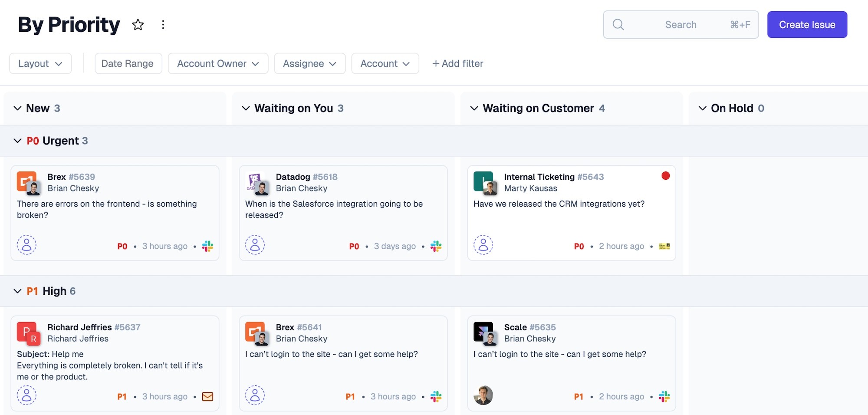This screenshot has width=868, height=415.
Task: Click the red status dot on Internal Ticketing card
Action: pyautogui.click(x=665, y=176)
